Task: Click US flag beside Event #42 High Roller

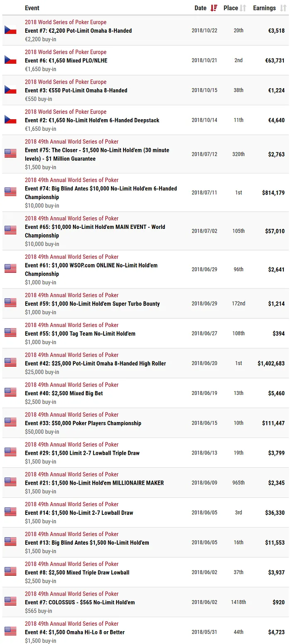Action: coord(10,363)
